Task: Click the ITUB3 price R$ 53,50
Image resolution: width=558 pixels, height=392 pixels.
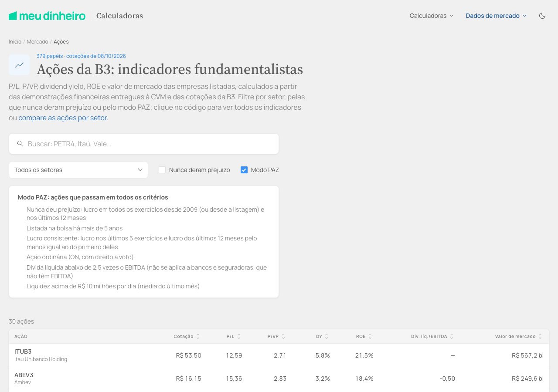Action: [x=189, y=355]
